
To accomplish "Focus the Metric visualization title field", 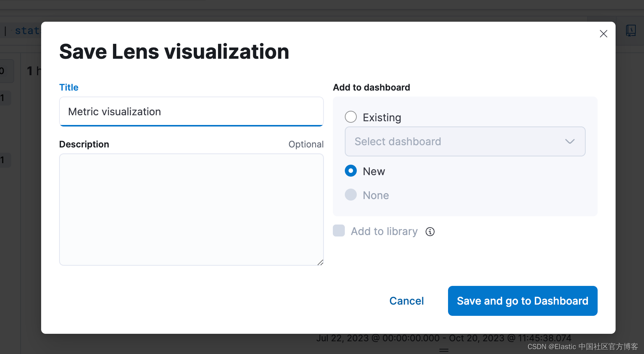I will (x=191, y=112).
